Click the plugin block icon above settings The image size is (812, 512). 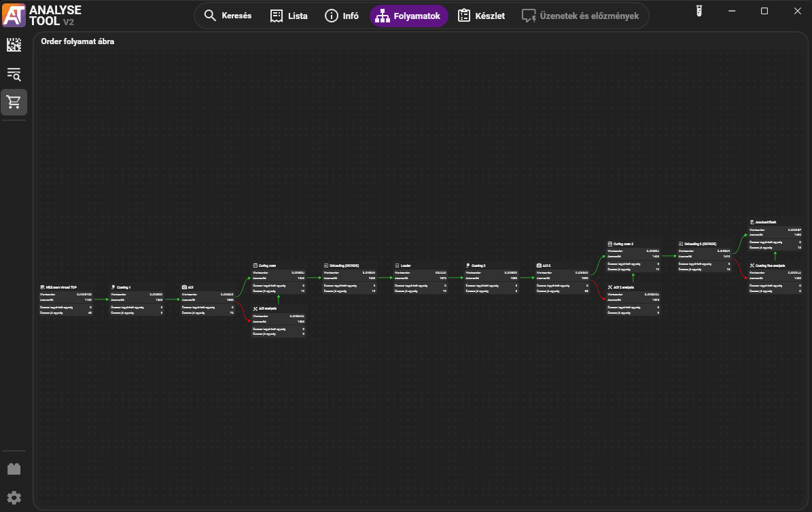pyautogui.click(x=14, y=469)
